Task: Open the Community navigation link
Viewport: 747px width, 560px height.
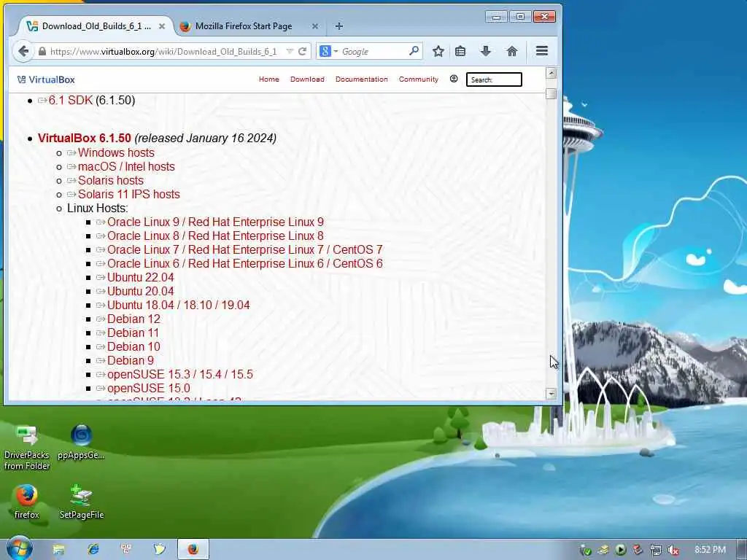Action: coord(418,79)
